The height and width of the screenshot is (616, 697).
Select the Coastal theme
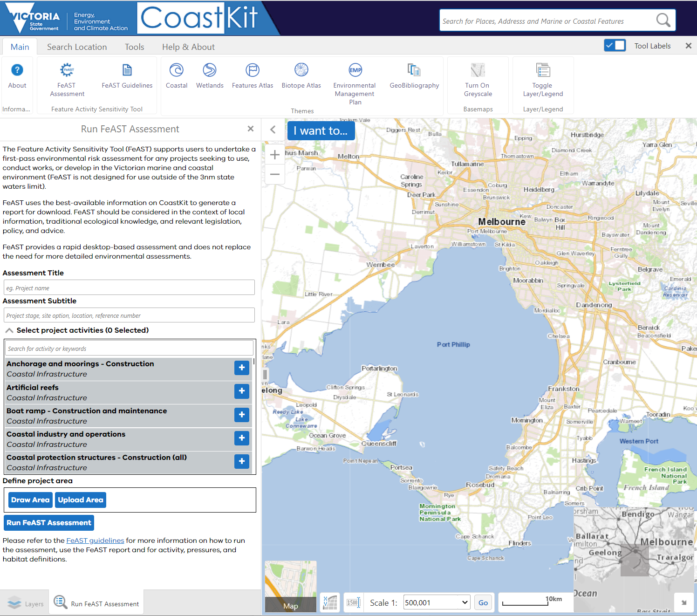click(x=177, y=70)
